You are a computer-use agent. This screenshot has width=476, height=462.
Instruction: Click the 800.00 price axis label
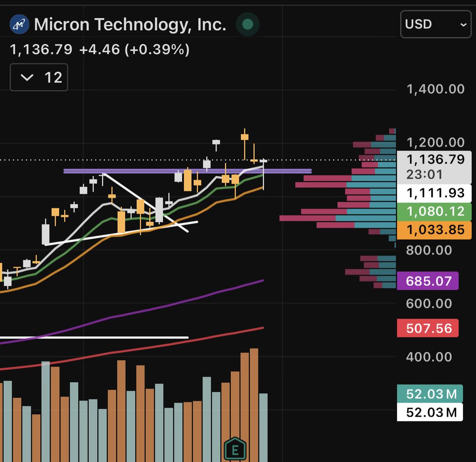pos(429,250)
